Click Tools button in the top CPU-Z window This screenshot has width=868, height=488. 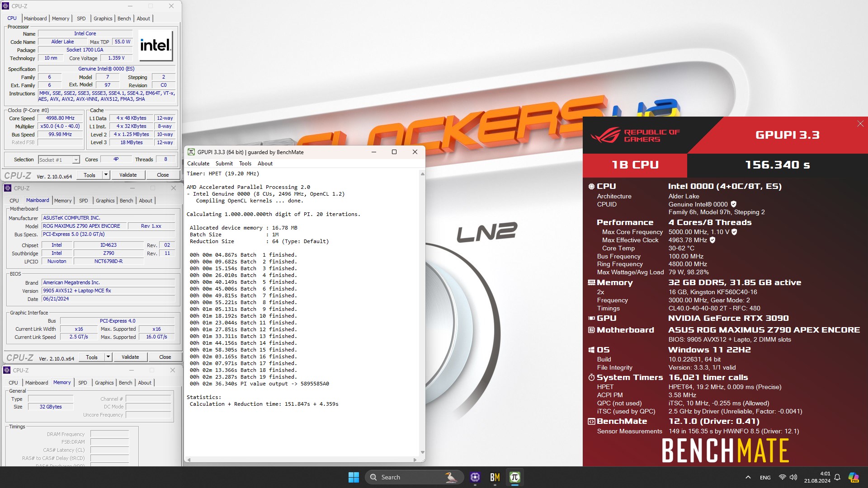pos(90,175)
